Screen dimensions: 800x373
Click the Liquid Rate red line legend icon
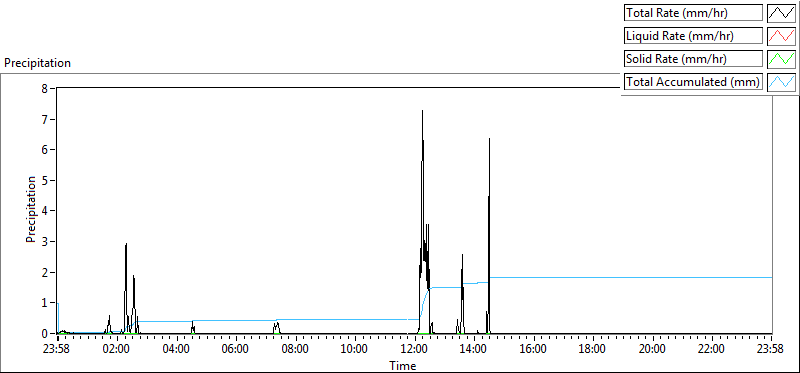click(x=781, y=36)
